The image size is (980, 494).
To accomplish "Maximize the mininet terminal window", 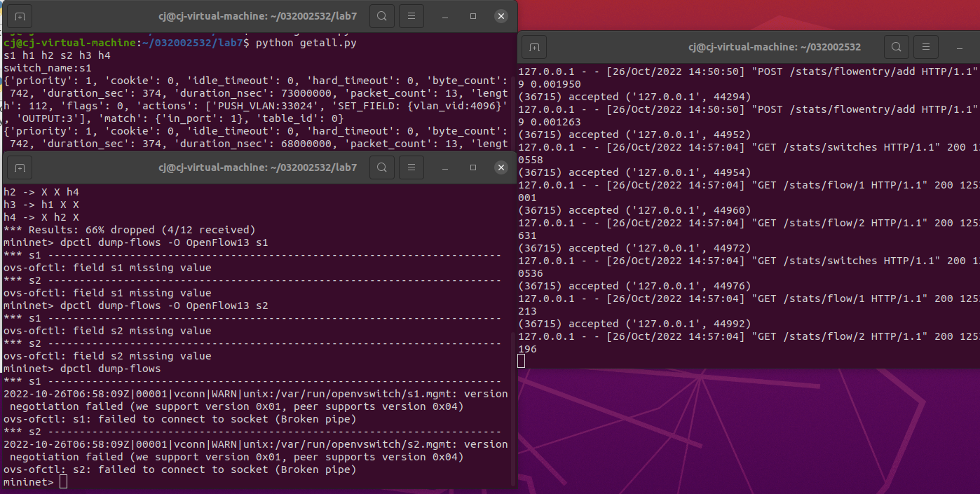I will 473,167.
